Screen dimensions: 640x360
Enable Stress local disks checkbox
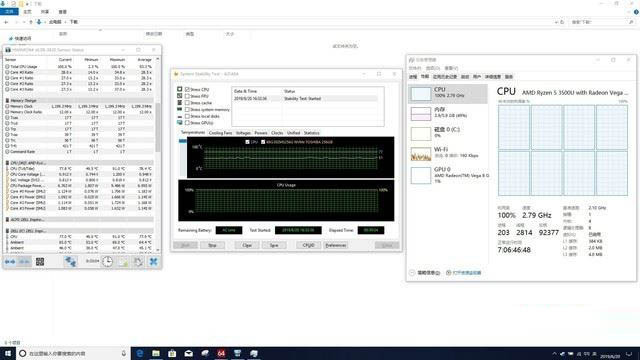click(x=187, y=116)
